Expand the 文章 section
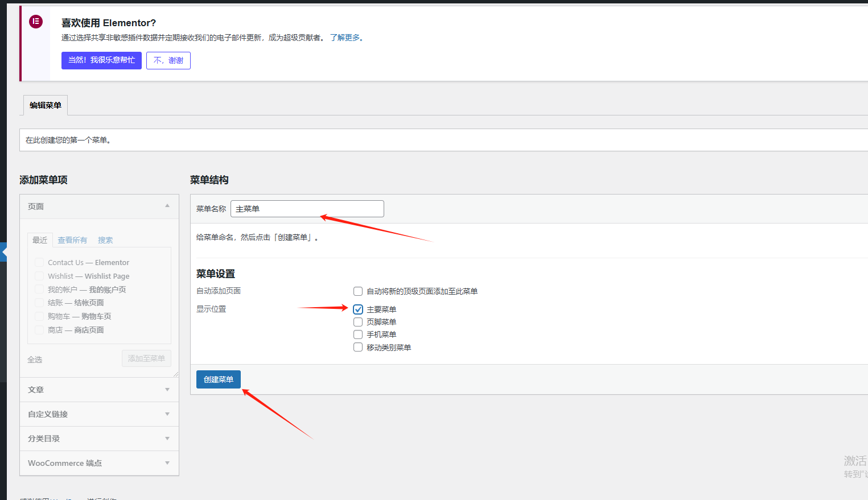This screenshot has width=868, height=500. 167,389
